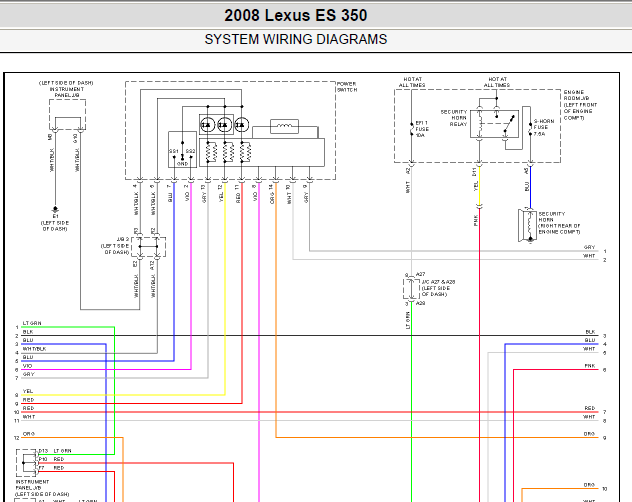The image size is (632, 502).
Task: Click the 'VIO' label at left terminal 6
Action: click(x=27, y=366)
